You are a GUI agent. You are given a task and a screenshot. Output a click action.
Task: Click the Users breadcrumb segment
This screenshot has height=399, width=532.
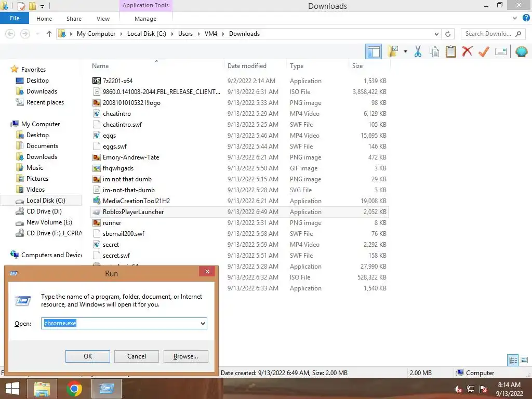click(x=185, y=34)
